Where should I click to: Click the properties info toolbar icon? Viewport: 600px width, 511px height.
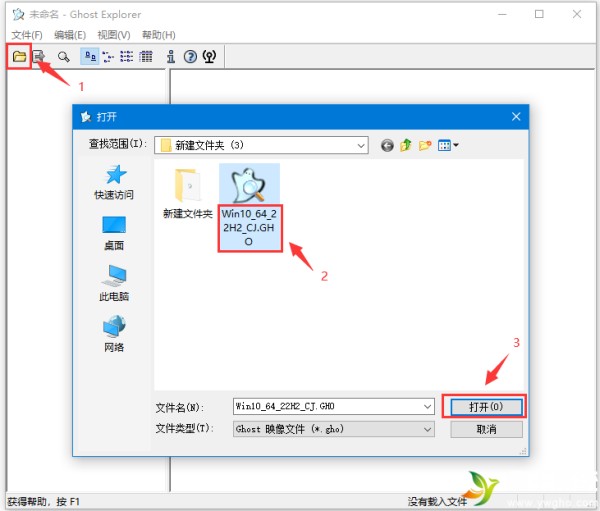(171, 57)
